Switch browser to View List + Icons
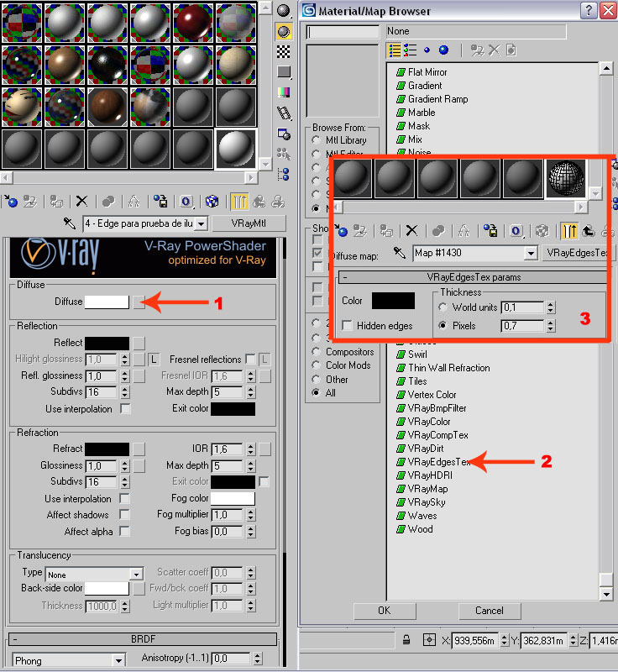The image size is (618, 672). coord(411,50)
